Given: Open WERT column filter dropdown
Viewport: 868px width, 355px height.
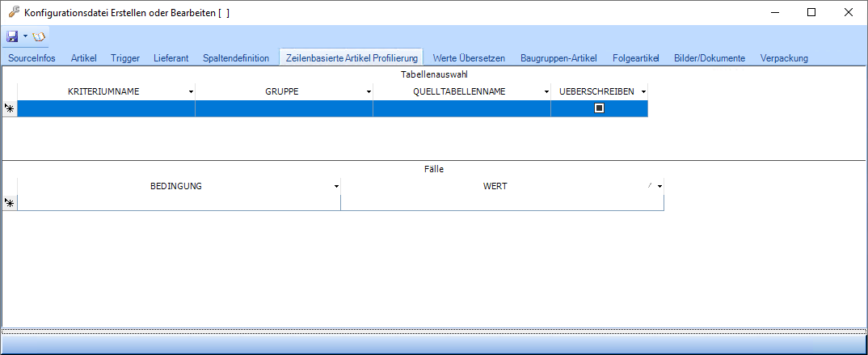Looking at the screenshot, I should click(x=659, y=187).
